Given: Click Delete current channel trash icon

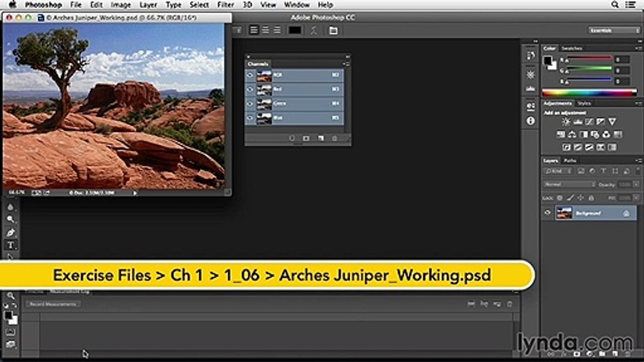Looking at the screenshot, I should coord(334,138).
